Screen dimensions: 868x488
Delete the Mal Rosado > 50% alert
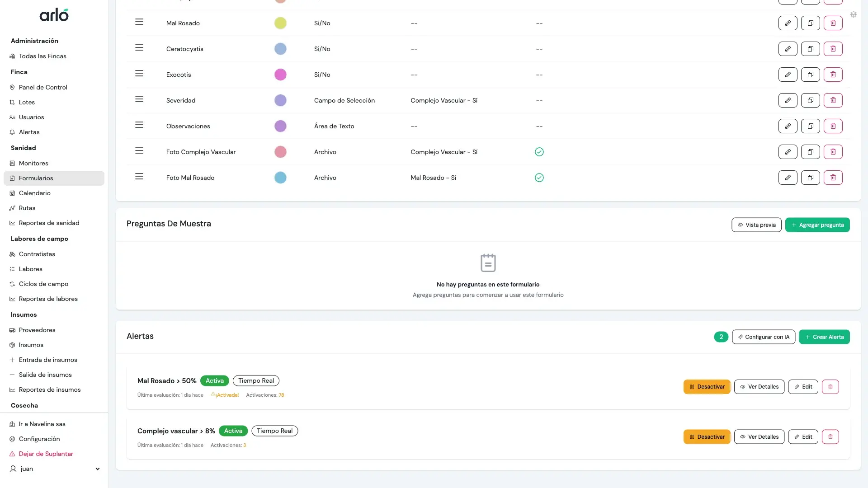[x=830, y=387]
